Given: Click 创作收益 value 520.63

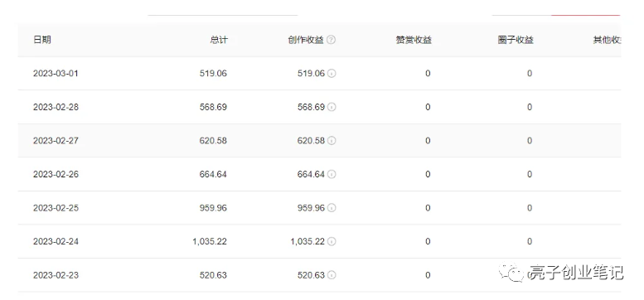Looking at the screenshot, I should click(x=311, y=275).
